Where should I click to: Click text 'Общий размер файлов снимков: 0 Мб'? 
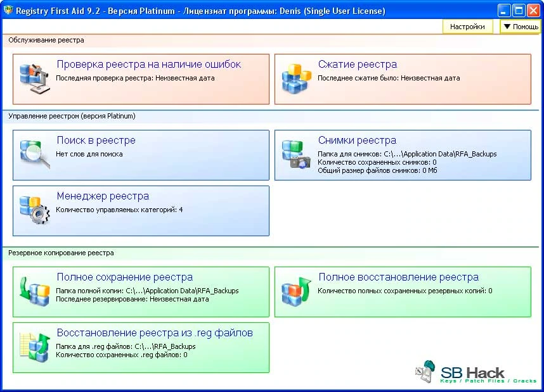pyautogui.click(x=377, y=170)
